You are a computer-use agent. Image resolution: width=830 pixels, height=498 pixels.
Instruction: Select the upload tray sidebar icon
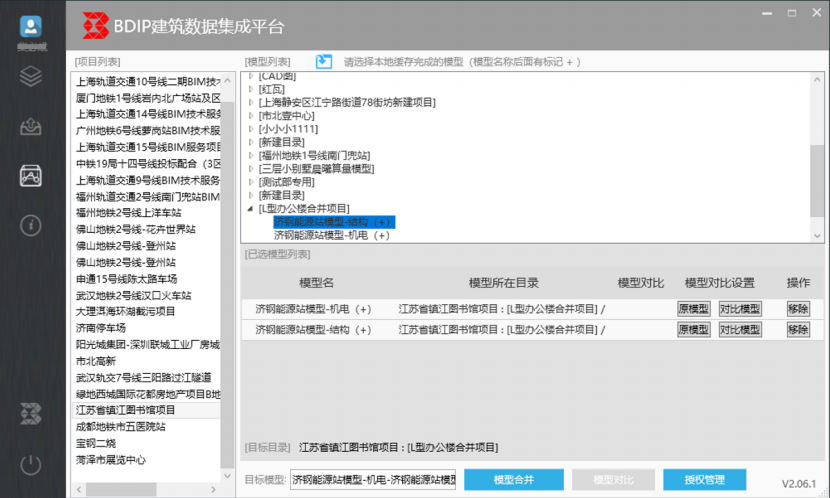(31, 126)
